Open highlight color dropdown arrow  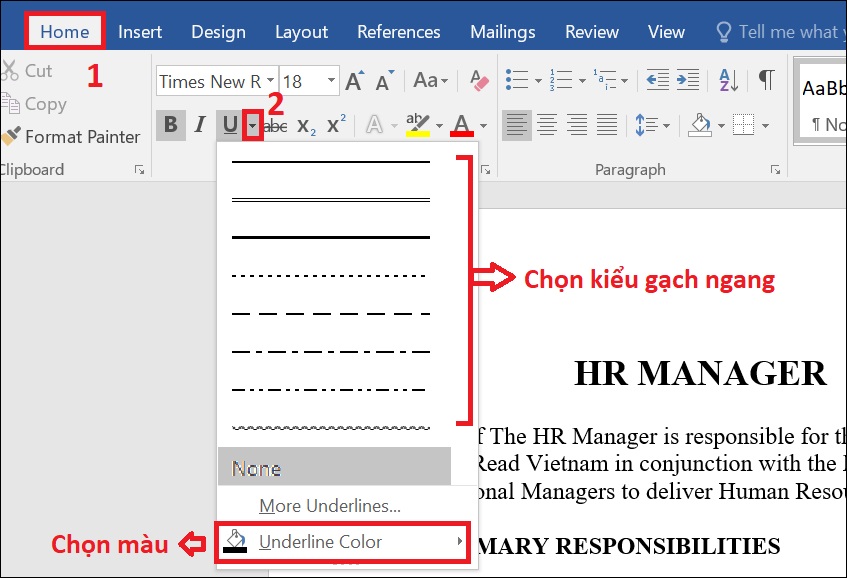click(x=439, y=126)
